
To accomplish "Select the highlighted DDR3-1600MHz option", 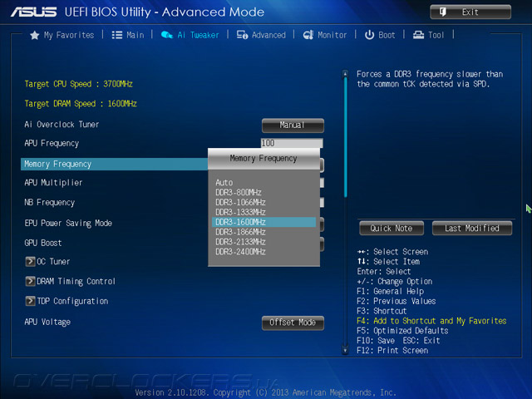I will [264, 222].
